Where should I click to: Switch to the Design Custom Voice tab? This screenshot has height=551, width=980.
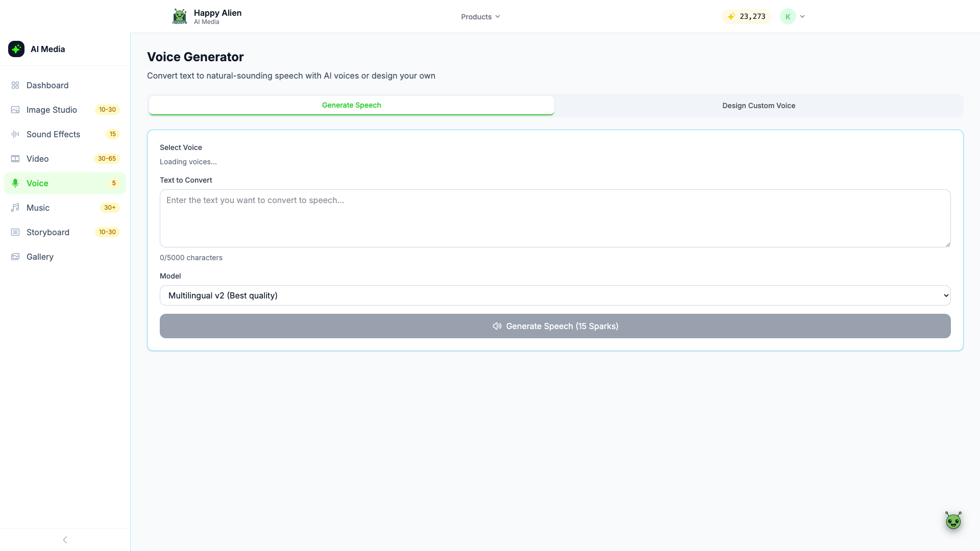tap(758, 106)
